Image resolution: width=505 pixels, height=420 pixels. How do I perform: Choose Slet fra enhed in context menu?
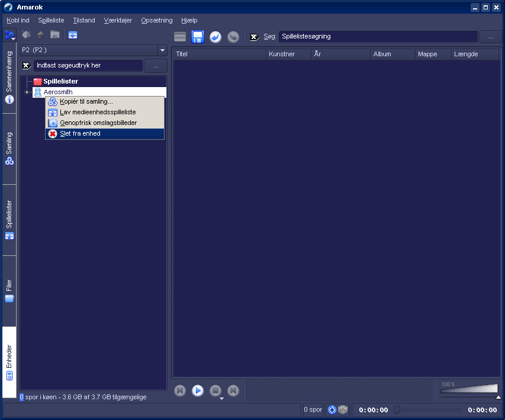pyautogui.click(x=105, y=134)
